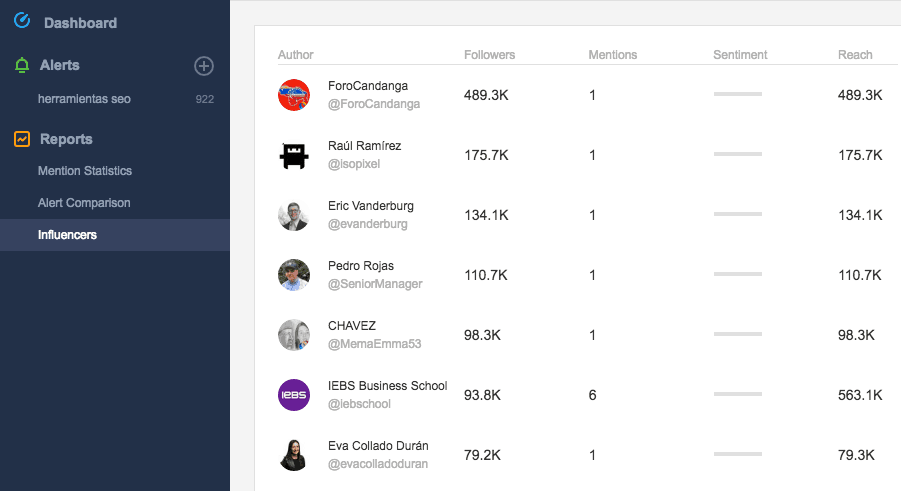Open the @isopixel handle
The height and width of the screenshot is (491, 901).
click(x=354, y=164)
